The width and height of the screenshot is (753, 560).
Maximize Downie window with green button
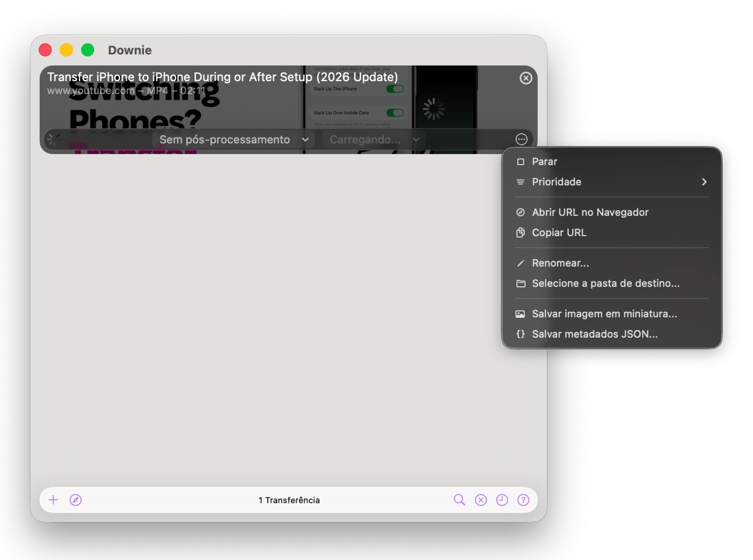pos(88,50)
